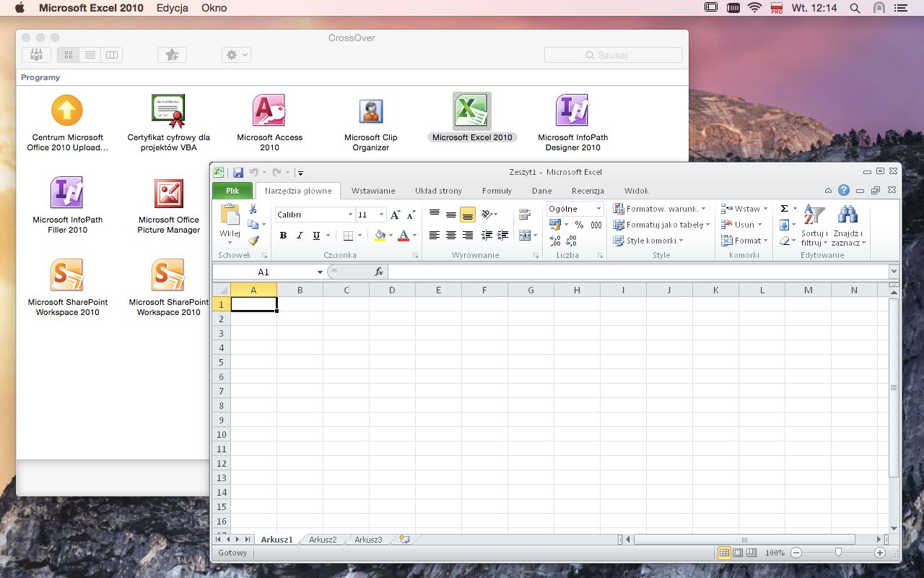Apply percent style to cells

tap(579, 225)
